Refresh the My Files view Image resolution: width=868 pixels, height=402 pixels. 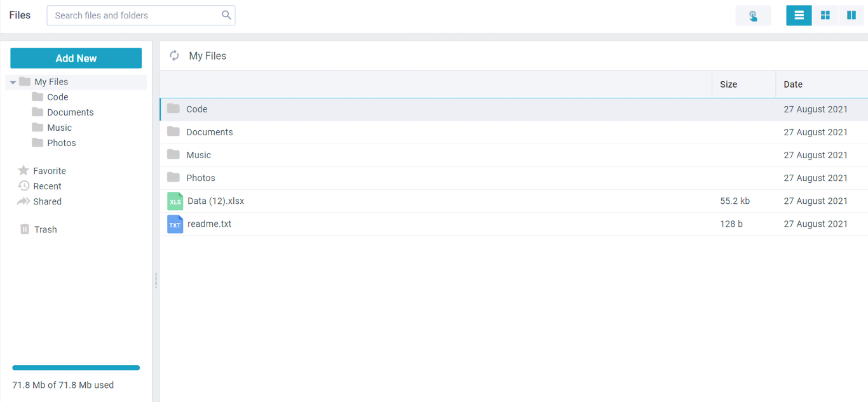(x=174, y=55)
